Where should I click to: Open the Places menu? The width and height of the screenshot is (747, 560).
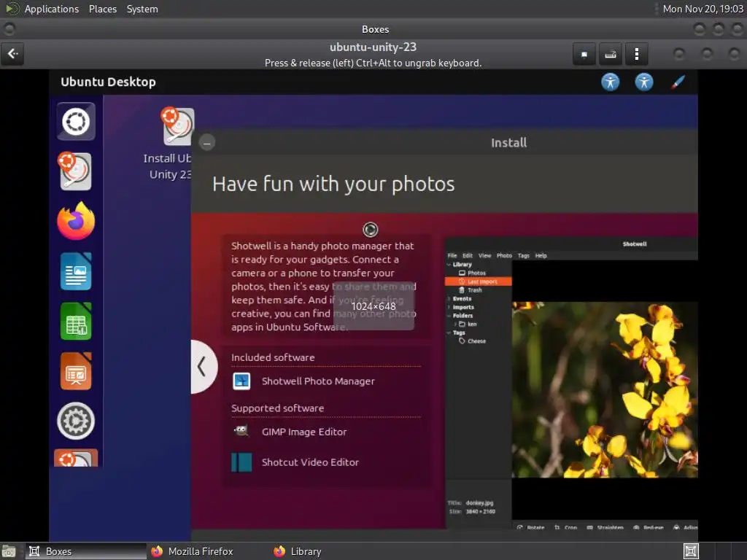tap(102, 9)
